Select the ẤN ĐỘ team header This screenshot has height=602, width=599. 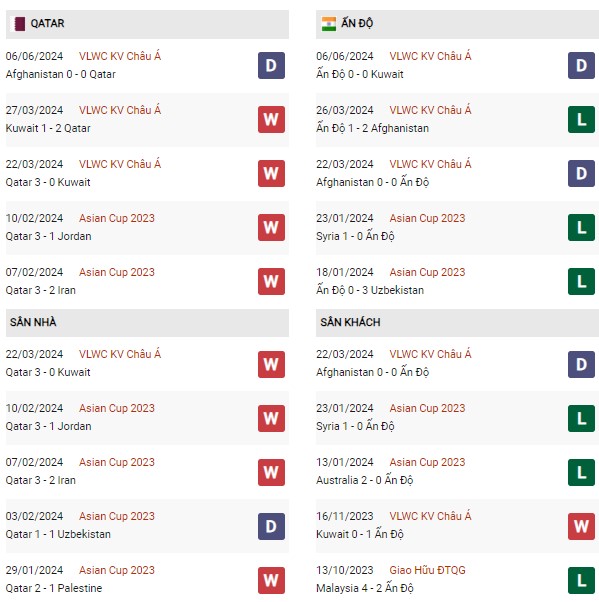(457, 24)
